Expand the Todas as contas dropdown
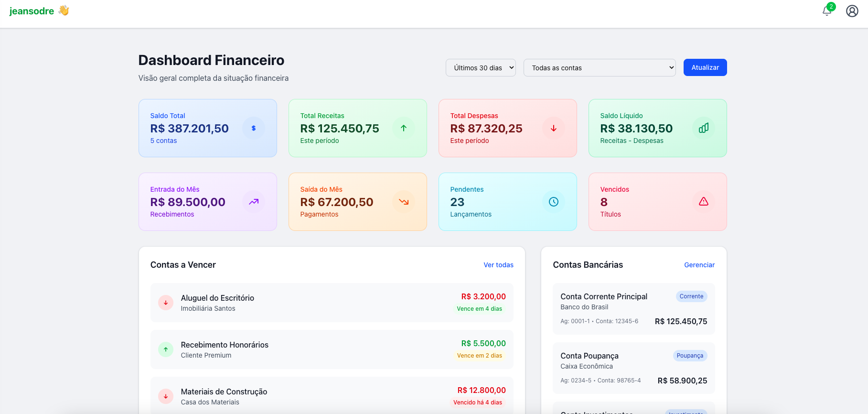The width and height of the screenshot is (868, 414). 599,68
